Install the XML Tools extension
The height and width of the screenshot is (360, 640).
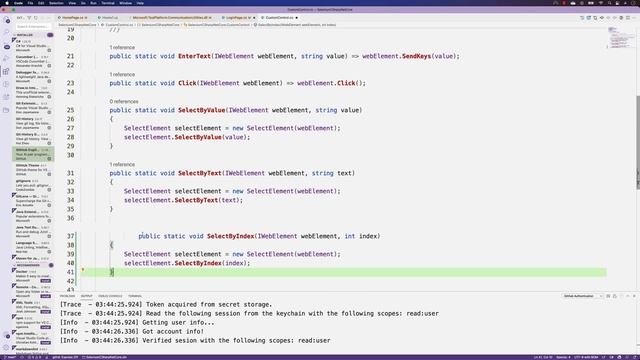point(45,312)
